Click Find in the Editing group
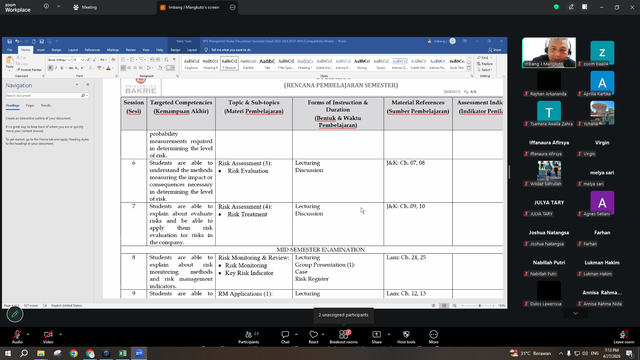The width and height of the screenshot is (640, 360). point(485,58)
